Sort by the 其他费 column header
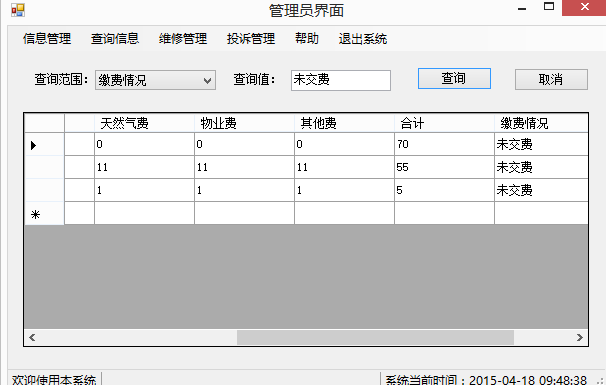 coord(344,123)
